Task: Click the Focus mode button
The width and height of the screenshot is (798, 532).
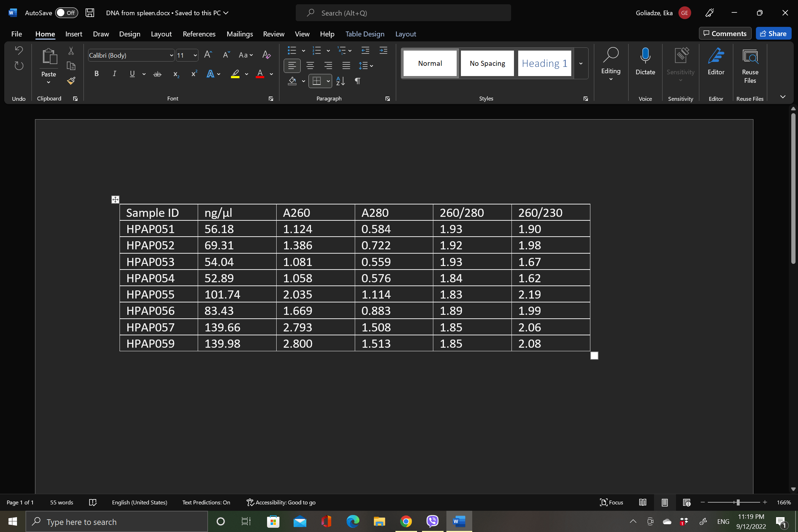Action: pos(612,502)
